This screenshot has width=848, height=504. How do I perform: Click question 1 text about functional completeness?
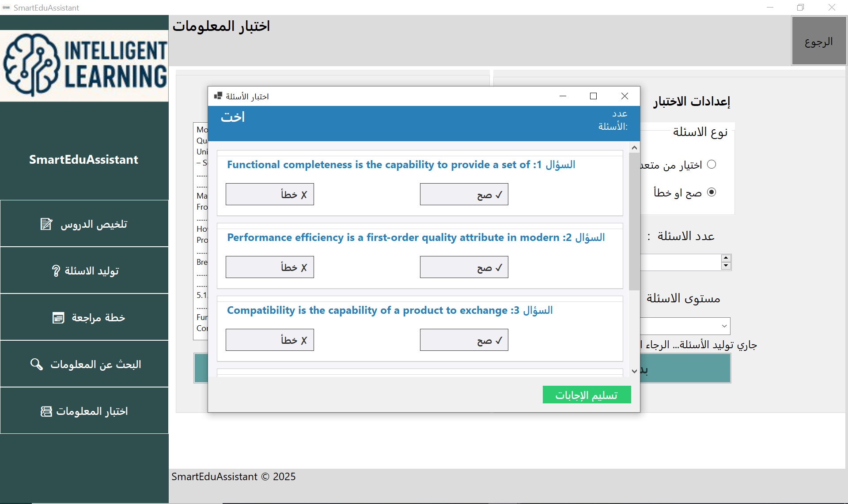coord(401,165)
